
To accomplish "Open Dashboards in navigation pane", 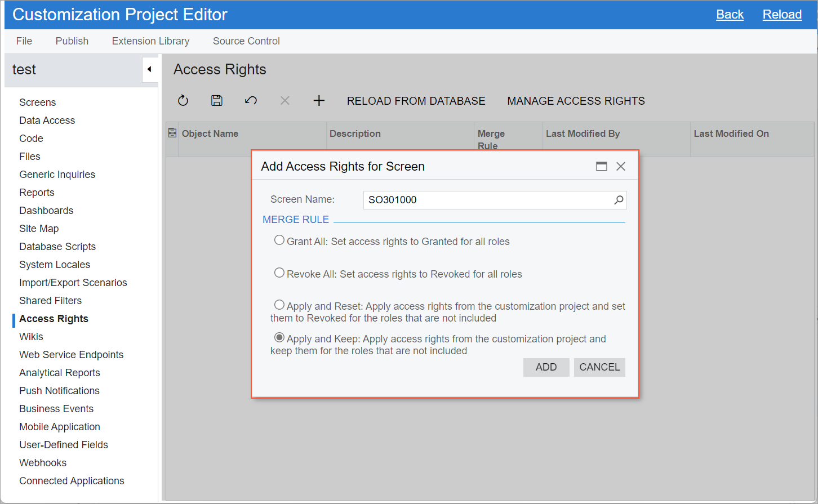I will [x=46, y=211].
